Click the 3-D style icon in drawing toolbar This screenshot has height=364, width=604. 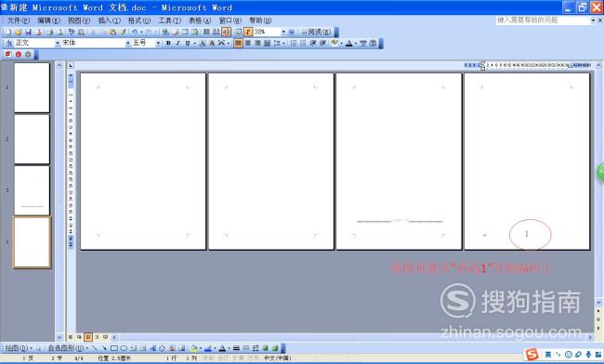coord(274,348)
